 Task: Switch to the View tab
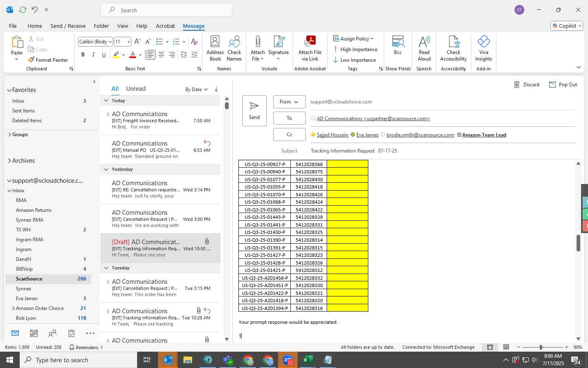point(122,26)
